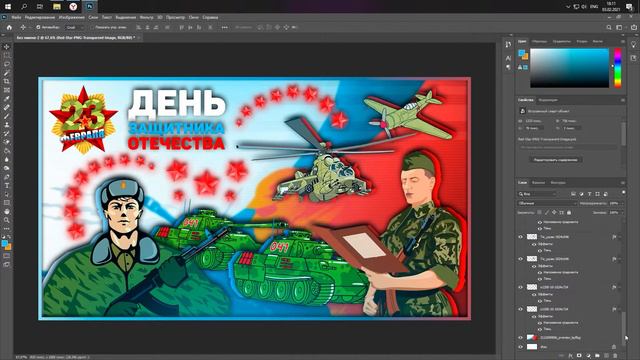Open the search icon in the options bar

pyautogui.click(x=609, y=27)
